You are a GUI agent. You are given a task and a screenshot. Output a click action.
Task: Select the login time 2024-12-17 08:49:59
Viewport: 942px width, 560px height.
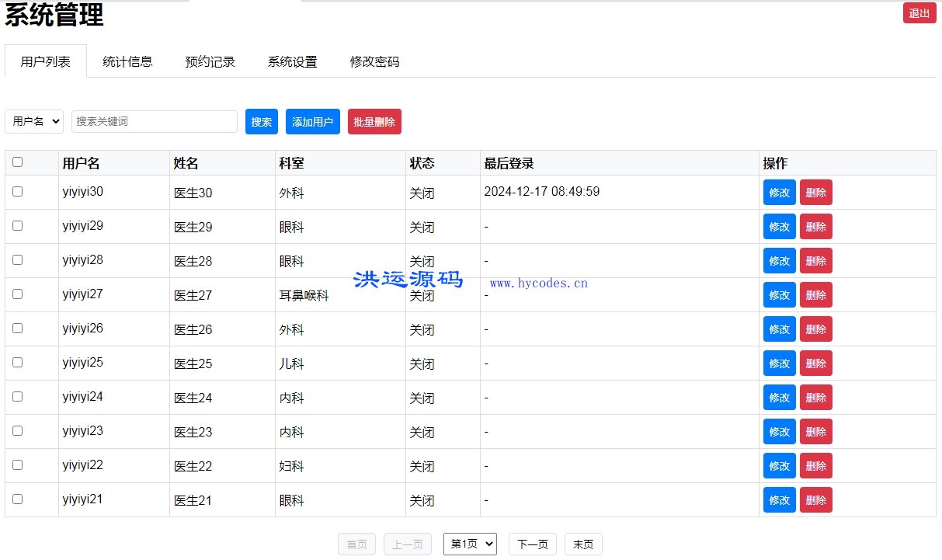541,191
